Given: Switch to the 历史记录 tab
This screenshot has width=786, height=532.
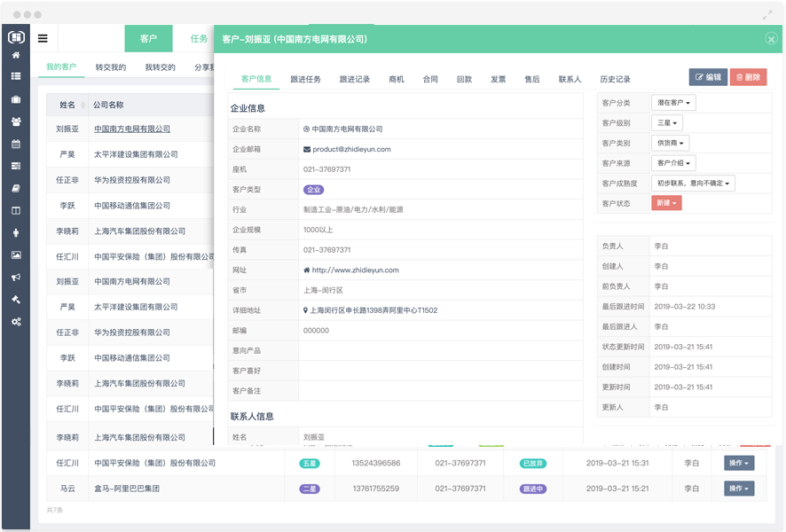Looking at the screenshot, I should (x=615, y=79).
